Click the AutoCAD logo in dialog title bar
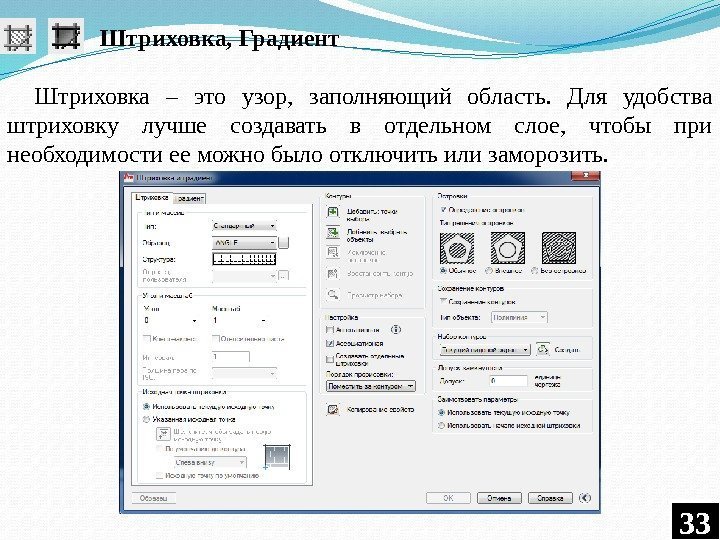This screenshot has width=720, height=540. pyautogui.click(x=129, y=178)
